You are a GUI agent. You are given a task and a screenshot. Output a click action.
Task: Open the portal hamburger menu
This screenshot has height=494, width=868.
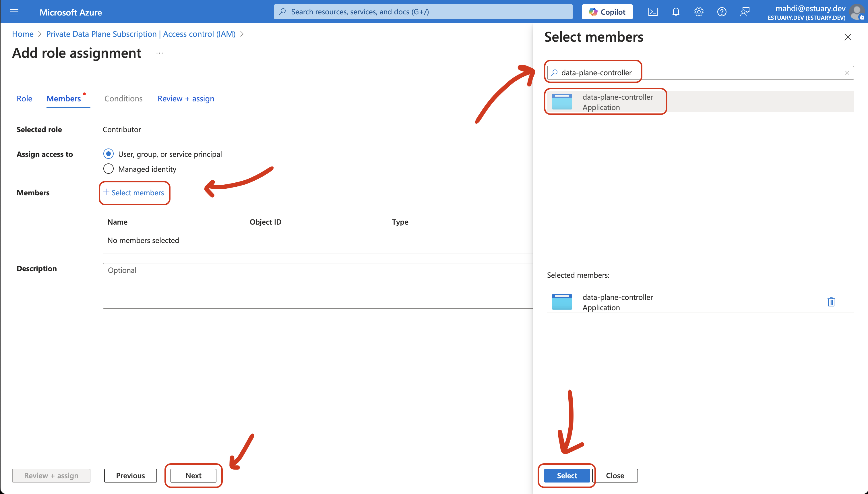[x=14, y=11]
